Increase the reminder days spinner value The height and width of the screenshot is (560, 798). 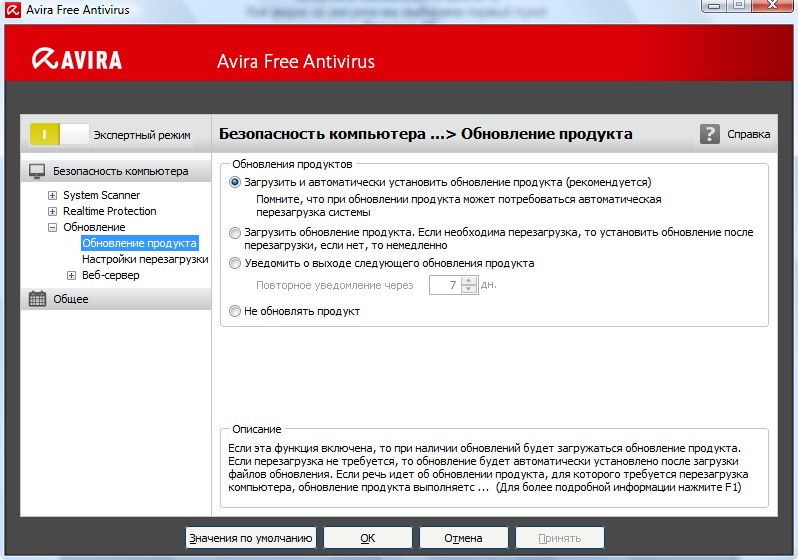coord(469,281)
